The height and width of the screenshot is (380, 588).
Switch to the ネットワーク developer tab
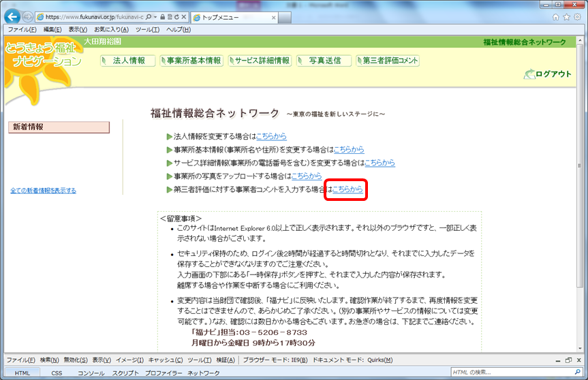pos(204,373)
